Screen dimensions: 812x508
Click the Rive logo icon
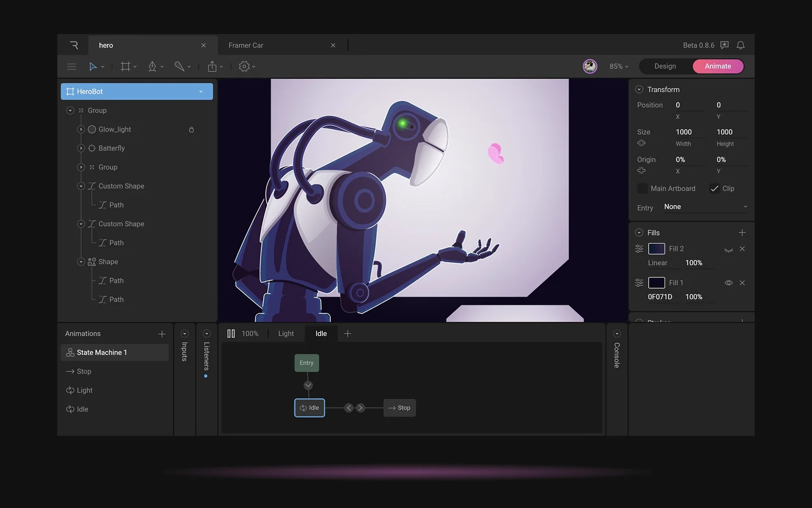pyautogui.click(x=74, y=45)
